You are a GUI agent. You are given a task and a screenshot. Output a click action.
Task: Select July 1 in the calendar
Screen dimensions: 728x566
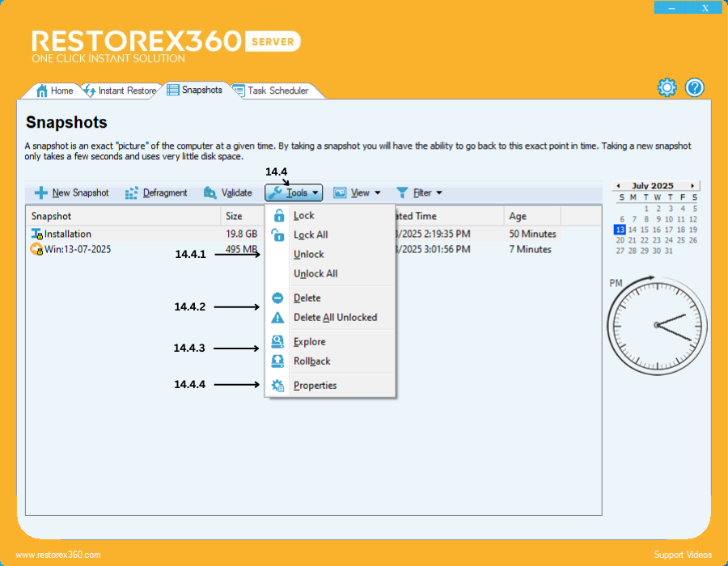[646, 209]
